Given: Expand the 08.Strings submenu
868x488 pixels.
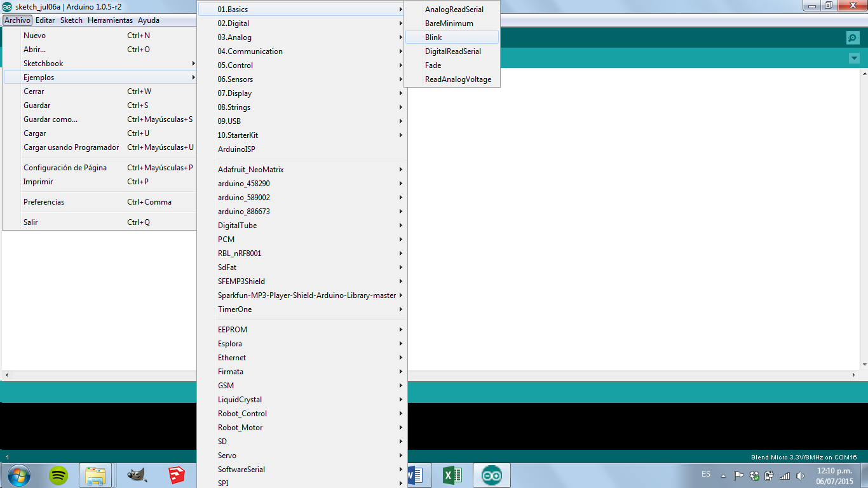Looking at the screenshot, I should (x=302, y=107).
